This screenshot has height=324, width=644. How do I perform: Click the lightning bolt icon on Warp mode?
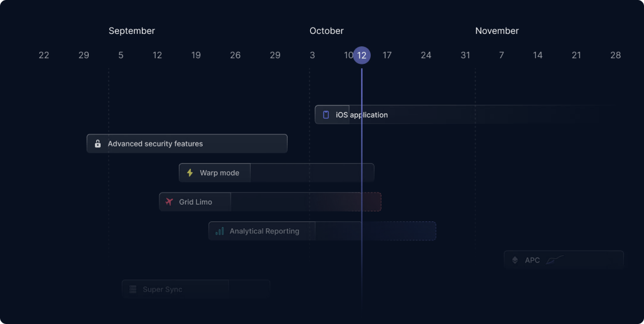click(x=190, y=173)
